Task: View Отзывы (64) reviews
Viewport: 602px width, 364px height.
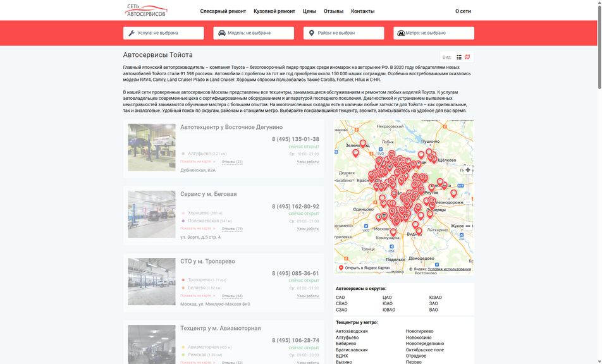Action: coord(232,296)
